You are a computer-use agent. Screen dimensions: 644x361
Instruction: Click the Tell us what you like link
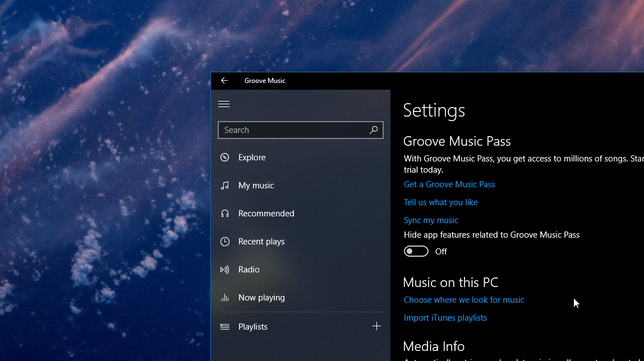coord(441,202)
